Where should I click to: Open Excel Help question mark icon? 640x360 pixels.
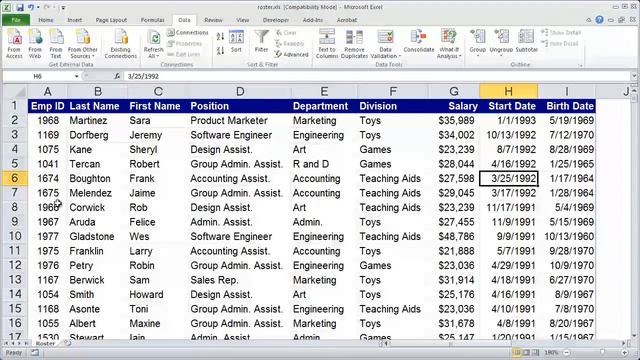coord(599,20)
